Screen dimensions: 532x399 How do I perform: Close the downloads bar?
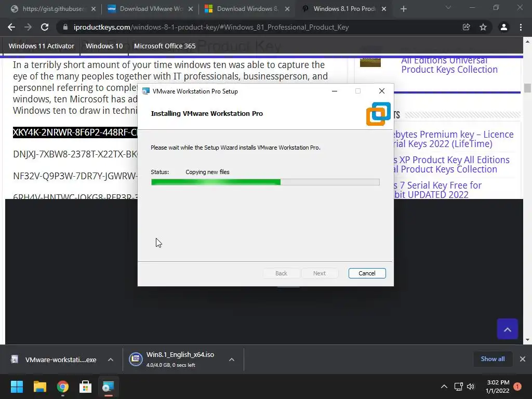click(523, 359)
